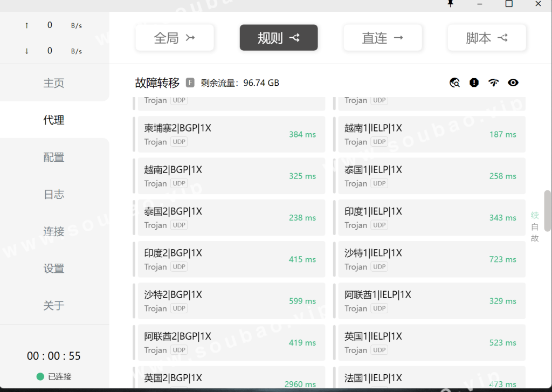Select the 直连 direct mode
This screenshot has height=392, width=552.
click(x=383, y=38)
